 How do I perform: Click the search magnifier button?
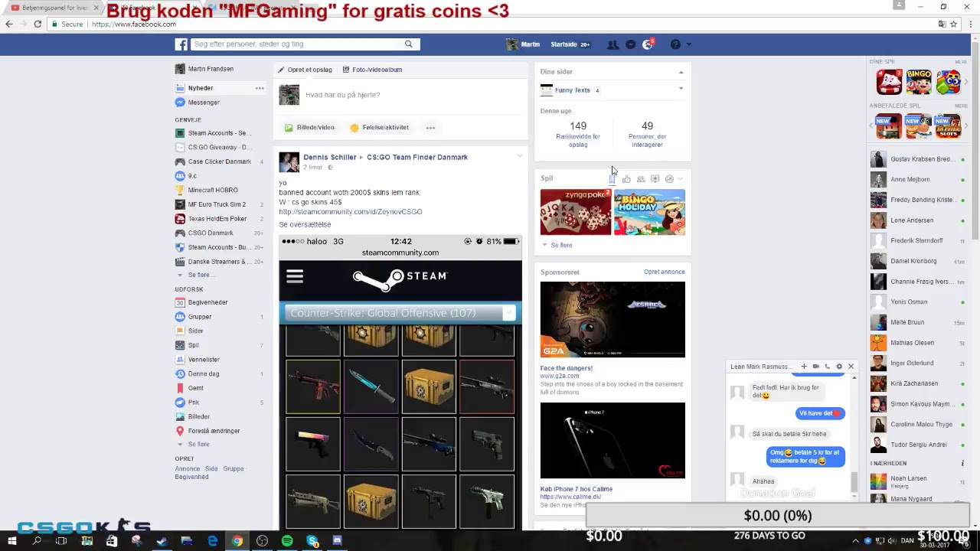[x=408, y=44]
